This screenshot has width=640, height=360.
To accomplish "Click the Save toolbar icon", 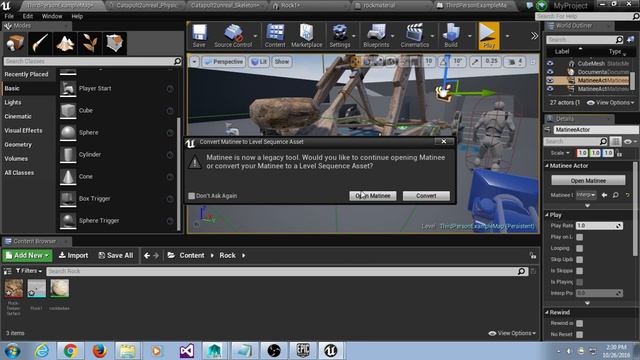I will (x=199, y=36).
